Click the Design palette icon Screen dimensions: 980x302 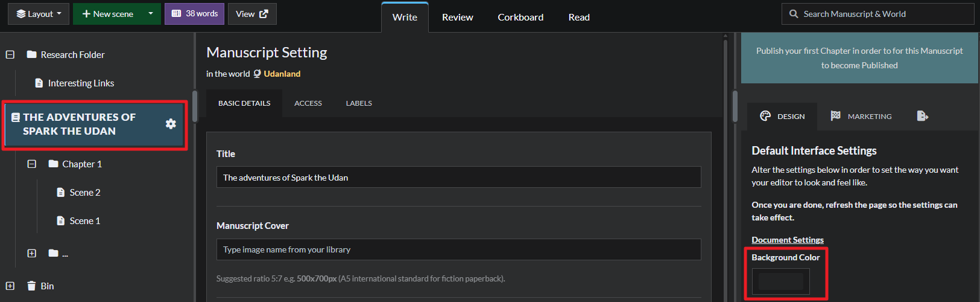coord(765,116)
